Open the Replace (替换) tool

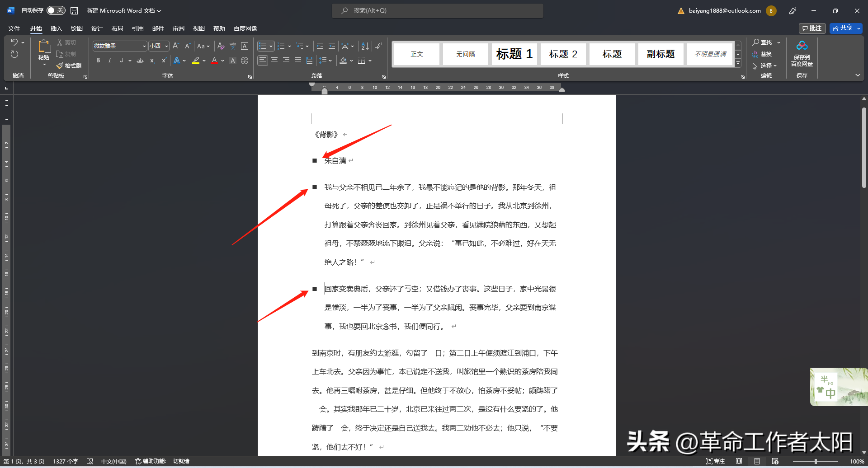pos(762,54)
